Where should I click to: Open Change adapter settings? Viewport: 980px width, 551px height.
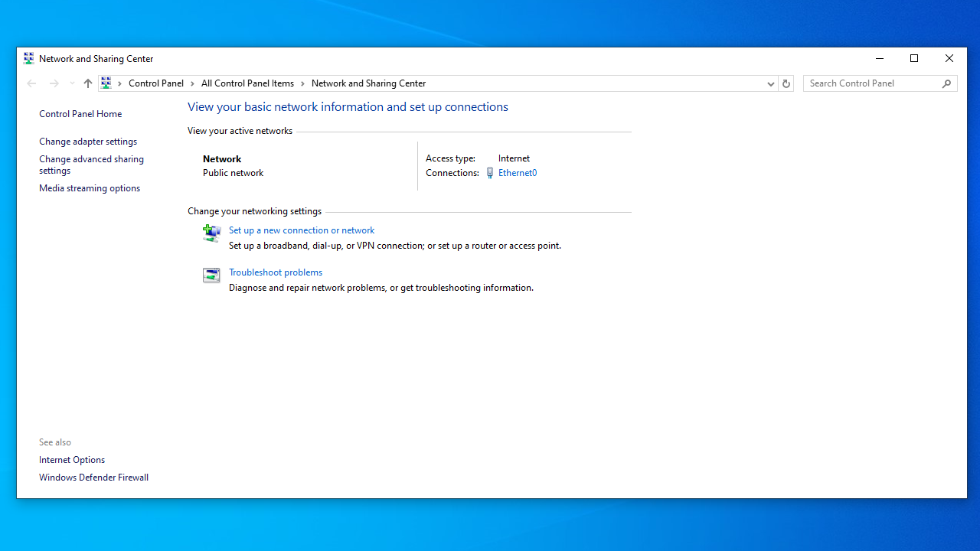tap(88, 142)
